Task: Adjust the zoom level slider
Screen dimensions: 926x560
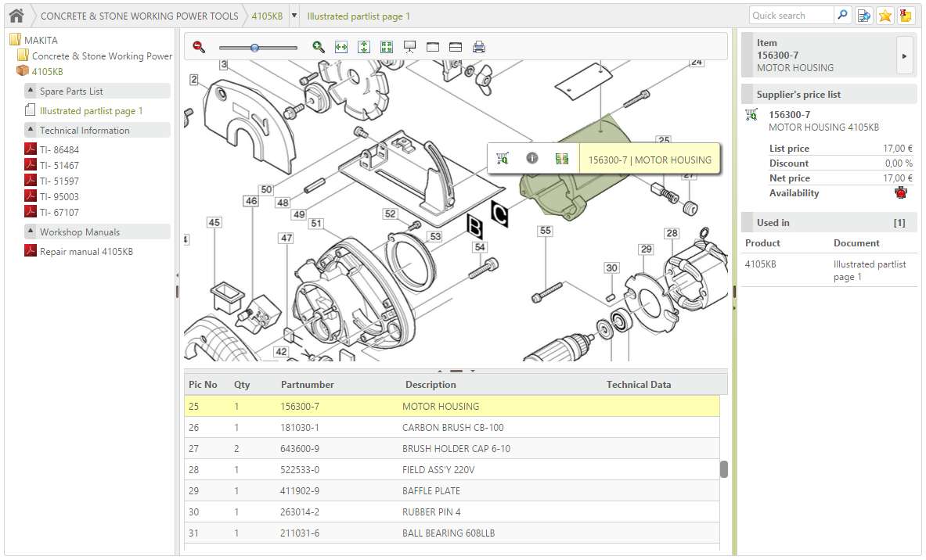Action: point(254,47)
